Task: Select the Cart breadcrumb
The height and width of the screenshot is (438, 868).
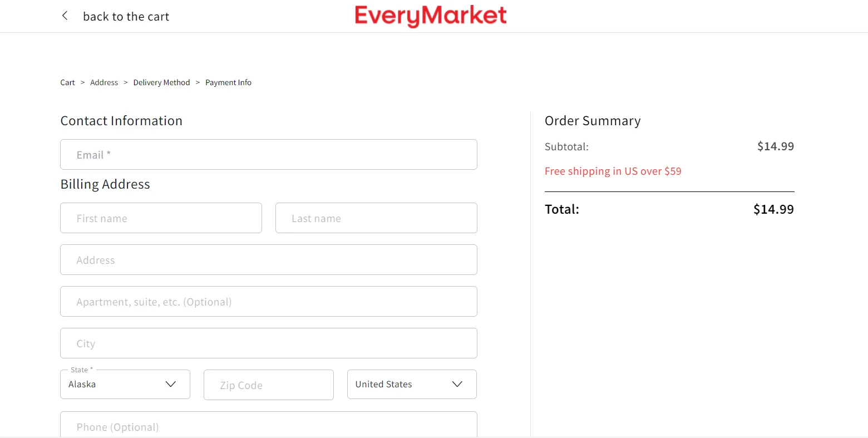Action: click(67, 82)
